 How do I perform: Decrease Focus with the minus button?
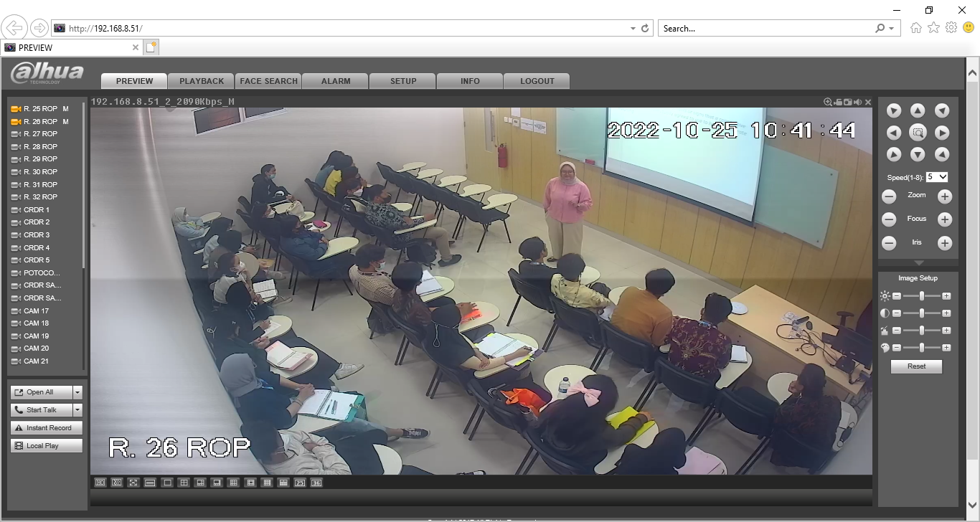pos(889,219)
